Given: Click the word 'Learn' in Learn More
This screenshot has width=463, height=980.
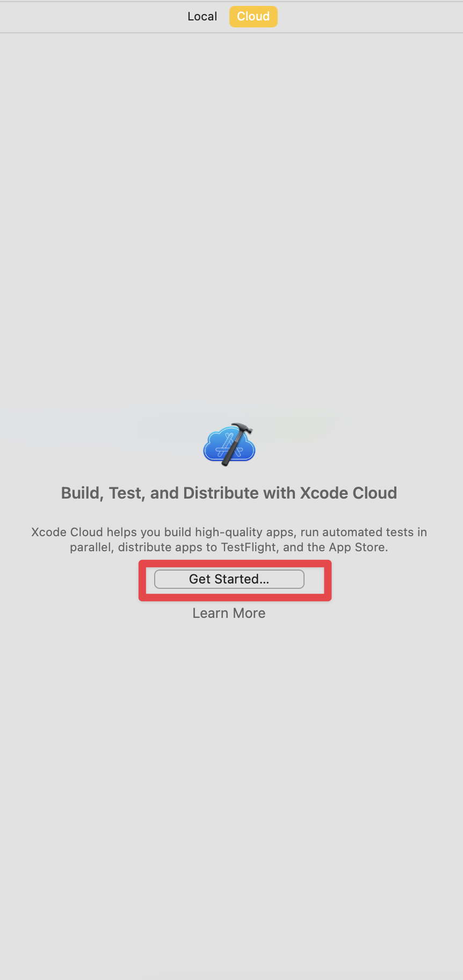Looking at the screenshot, I should click(x=211, y=613).
